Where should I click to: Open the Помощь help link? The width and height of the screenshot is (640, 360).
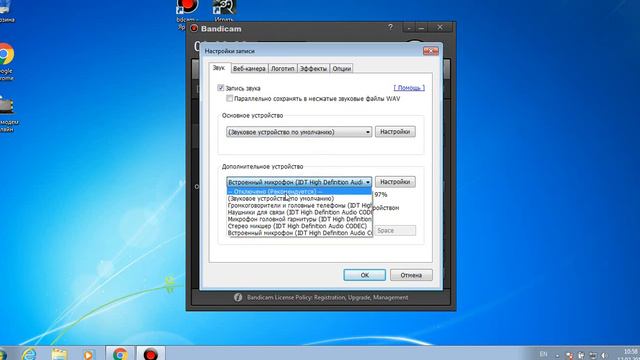point(409,88)
